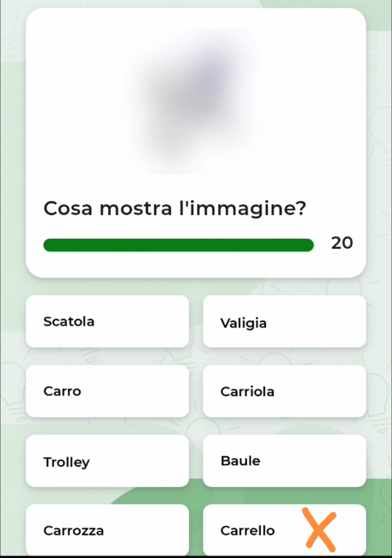
Task: Select Carrozza as your answer
Action: point(107,530)
